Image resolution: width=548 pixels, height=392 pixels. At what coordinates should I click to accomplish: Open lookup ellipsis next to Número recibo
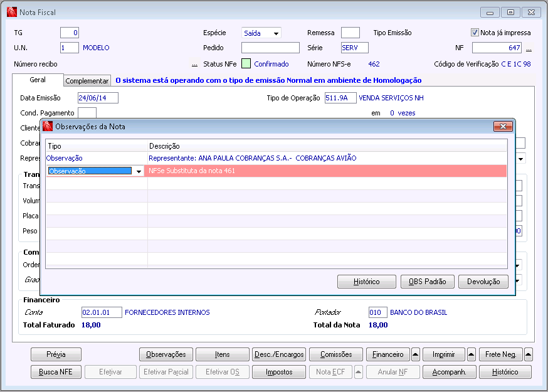pos(194,64)
